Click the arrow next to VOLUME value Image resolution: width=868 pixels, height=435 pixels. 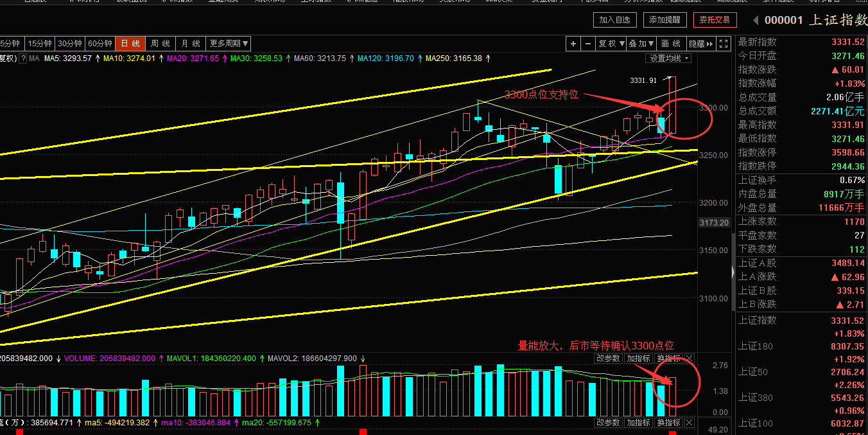coord(161,359)
